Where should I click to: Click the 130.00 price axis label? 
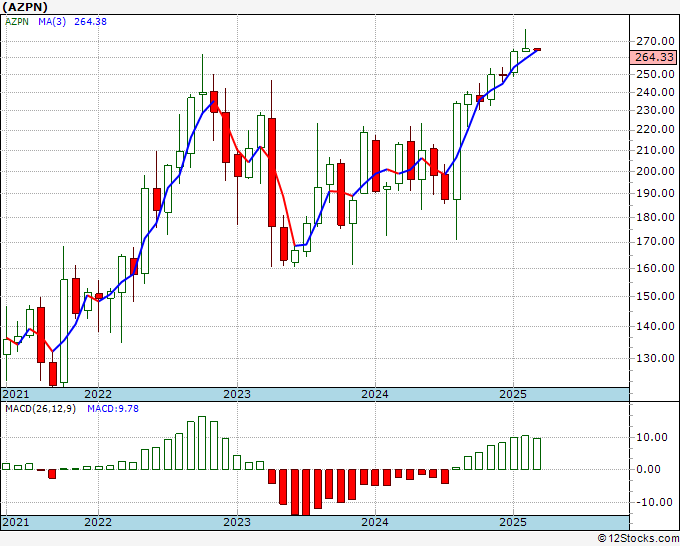655,358
